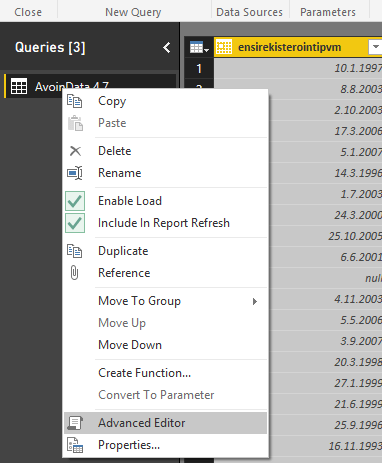Viewport: 382px width, 463px height.
Task: Select the AvoinData 4.7 query
Action: (90, 86)
